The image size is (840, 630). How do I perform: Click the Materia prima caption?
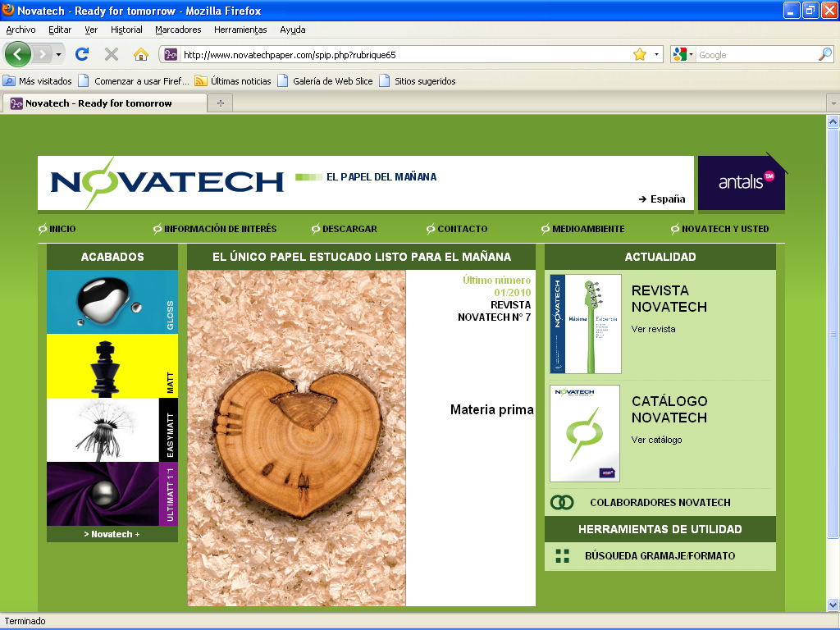pos(492,410)
